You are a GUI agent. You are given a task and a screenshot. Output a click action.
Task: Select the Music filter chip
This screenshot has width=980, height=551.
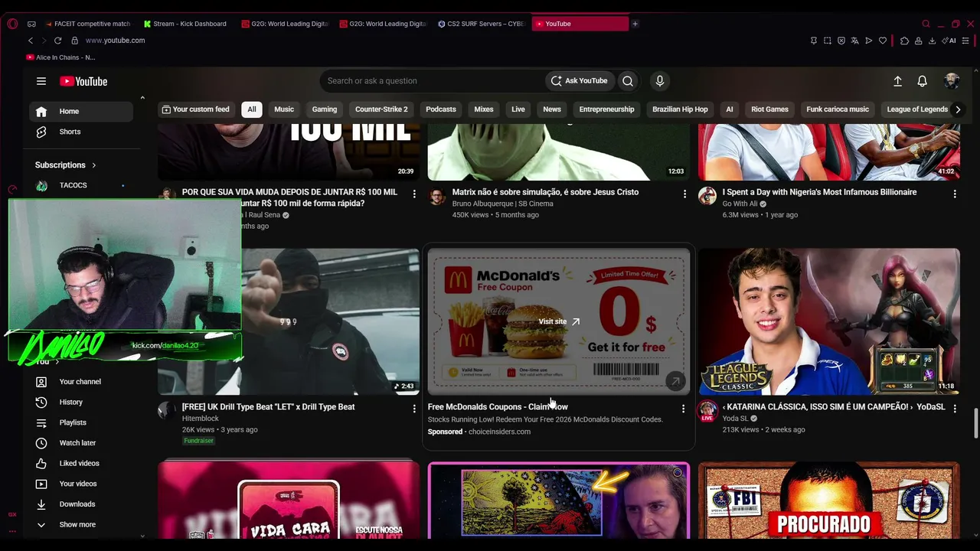[284, 109]
